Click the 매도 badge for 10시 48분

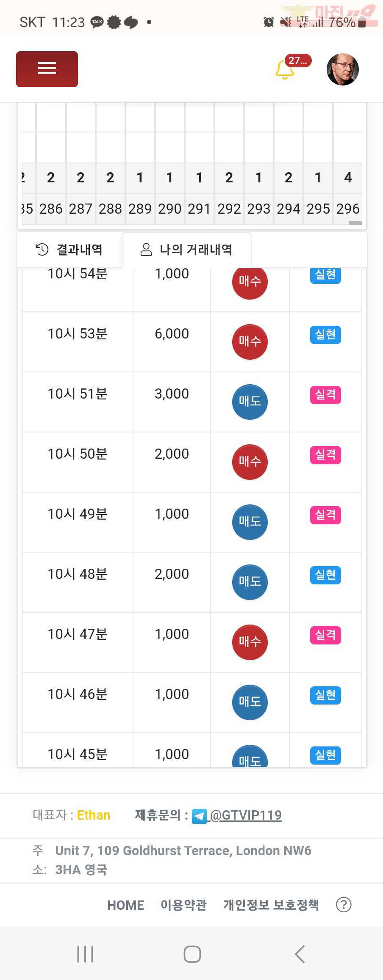(250, 582)
